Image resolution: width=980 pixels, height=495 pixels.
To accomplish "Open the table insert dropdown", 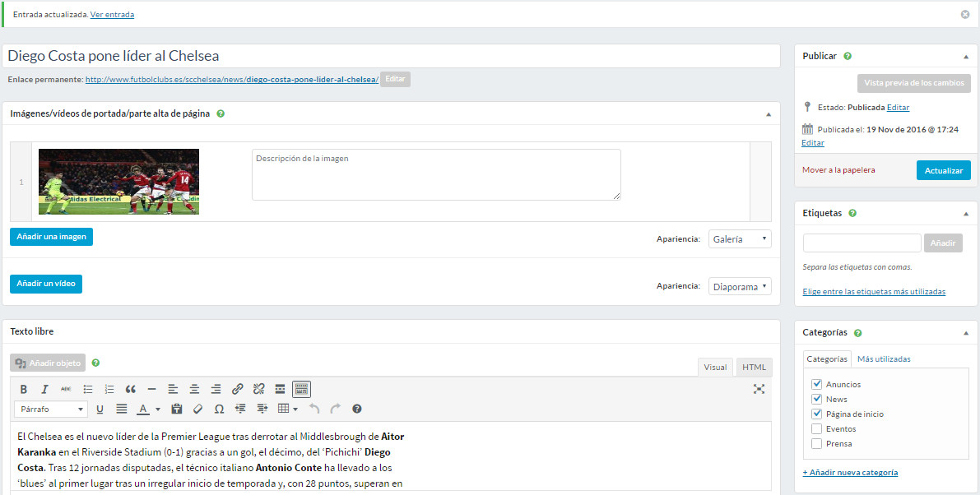I will click(x=288, y=409).
